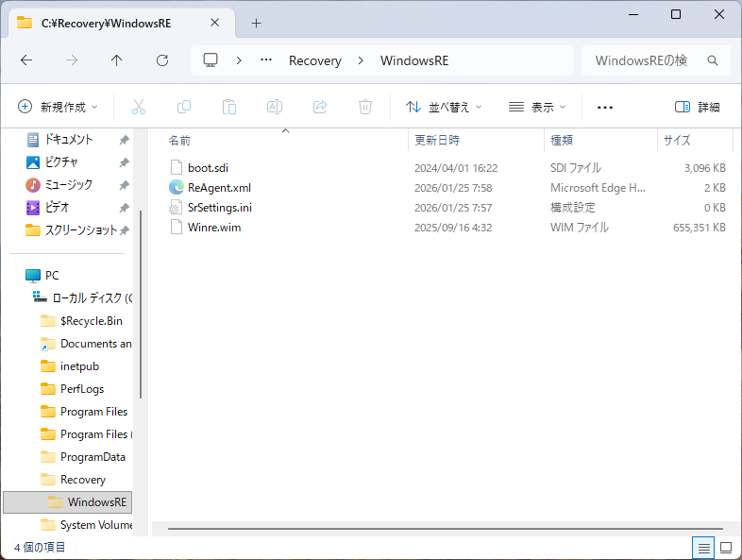Add a new tab with plus button
The height and width of the screenshot is (560, 742).
[256, 23]
